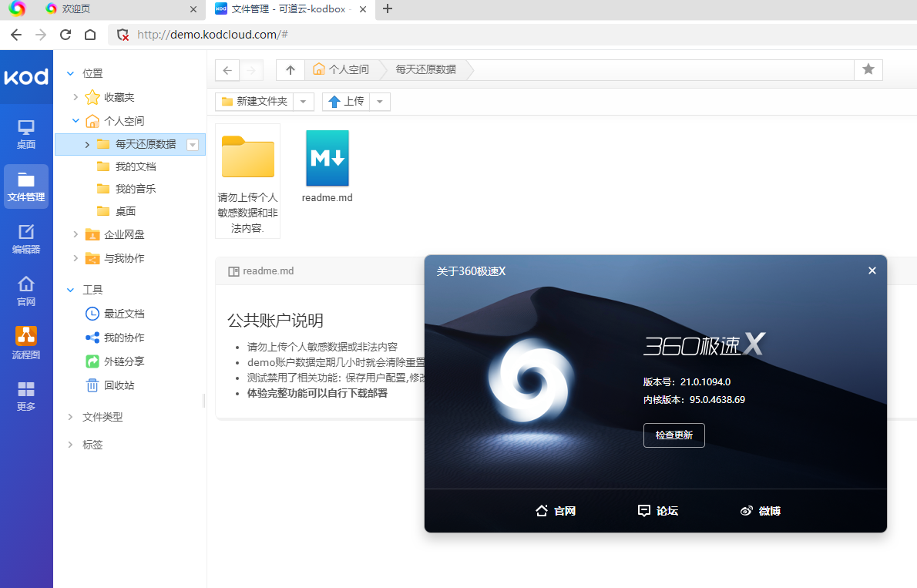Screen dimensions: 917x588
Task: Select 收藏夹 in the tree
Action: (119, 97)
